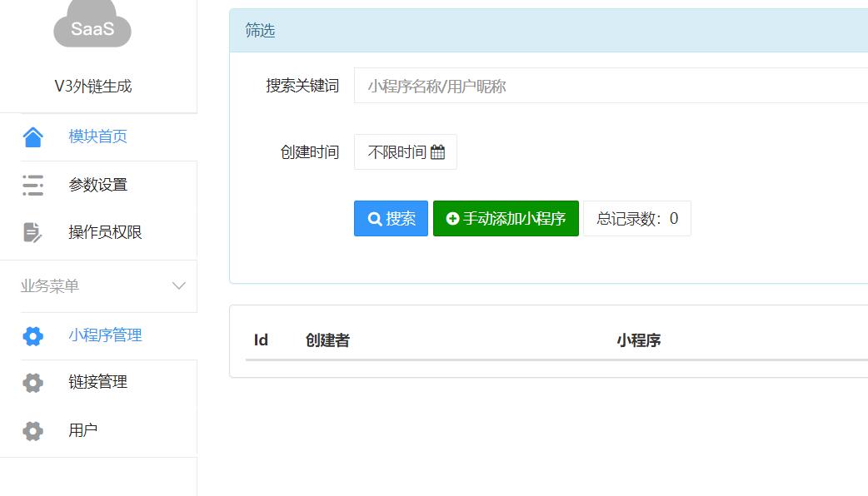This screenshot has height=496, width=868.
Task: Click the 创建者 column header
Action: [x=327, y=340]
